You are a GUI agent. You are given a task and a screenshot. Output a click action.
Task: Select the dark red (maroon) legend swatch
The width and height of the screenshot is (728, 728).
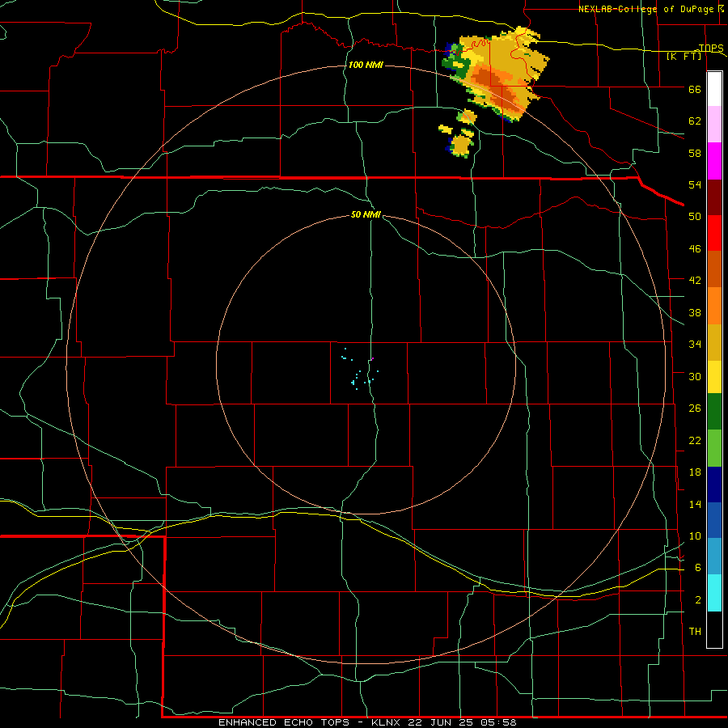714,197
